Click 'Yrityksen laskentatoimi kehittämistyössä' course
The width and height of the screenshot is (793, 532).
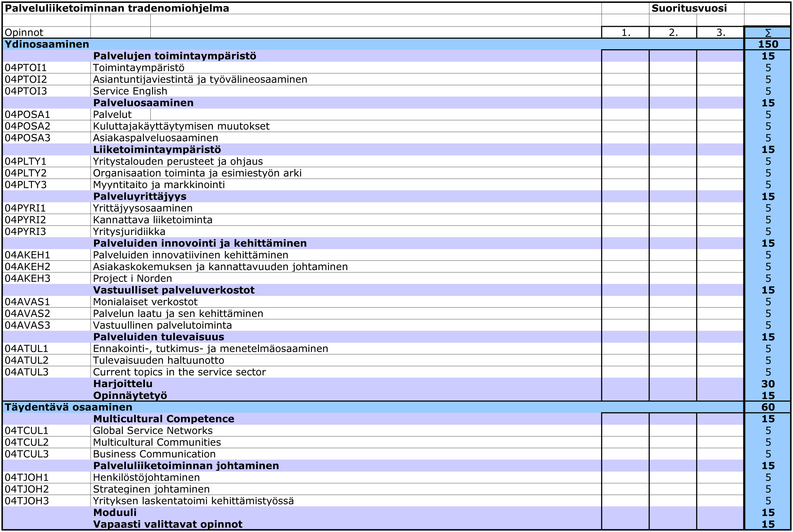pyautogui.click(x=193, y=501)
